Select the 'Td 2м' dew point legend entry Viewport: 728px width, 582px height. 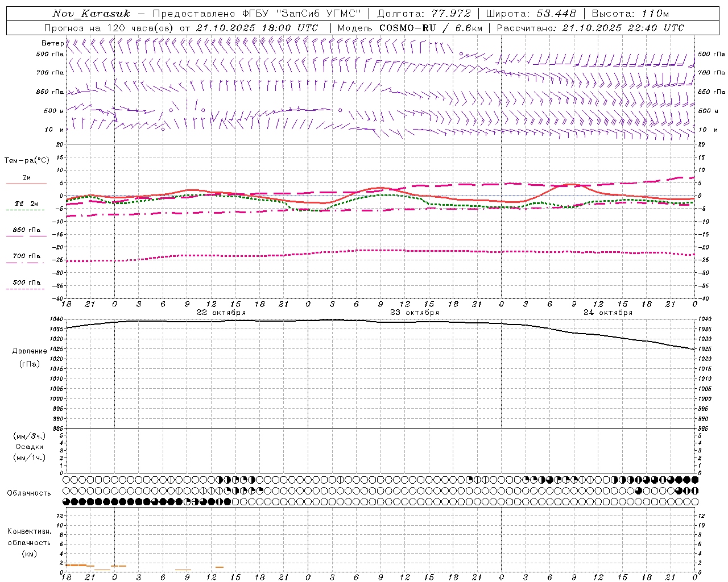coord(27,203)
